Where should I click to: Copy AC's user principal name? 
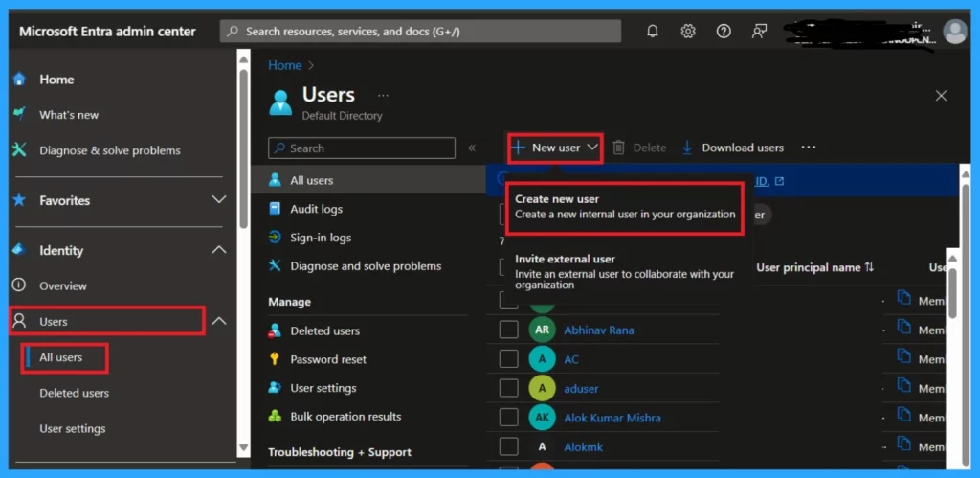coord(903,356)
